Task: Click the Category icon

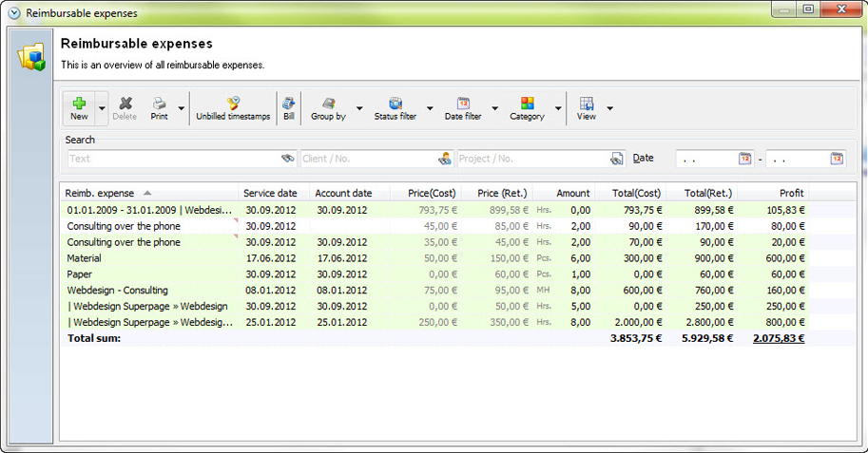Action: 527,104
